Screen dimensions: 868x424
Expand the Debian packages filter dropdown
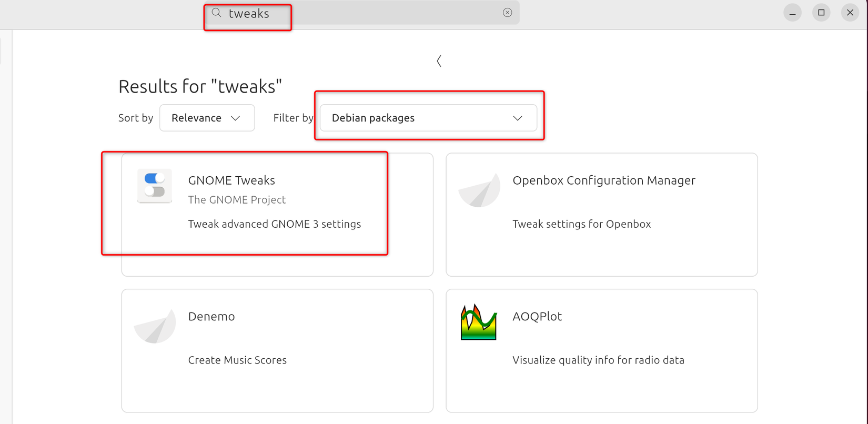click(428, 118)
